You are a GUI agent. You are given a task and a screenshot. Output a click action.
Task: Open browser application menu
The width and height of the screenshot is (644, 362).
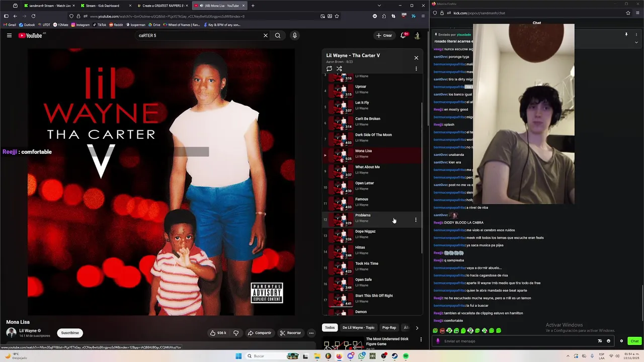coord(423,16)
